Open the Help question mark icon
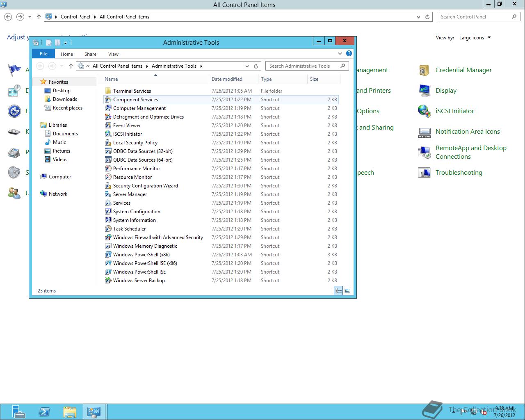The height and width of the screenshot is (420, 525). (x=349, y=53)
